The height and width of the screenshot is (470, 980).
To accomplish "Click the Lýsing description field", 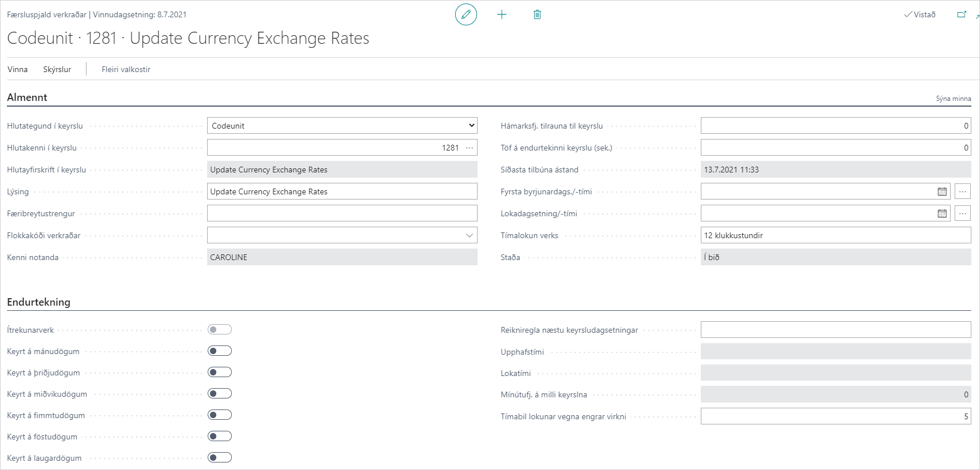I will [342, 191].
